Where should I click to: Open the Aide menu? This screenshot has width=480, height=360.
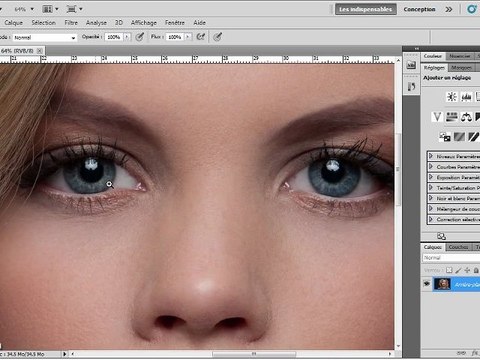coord(199,23)
